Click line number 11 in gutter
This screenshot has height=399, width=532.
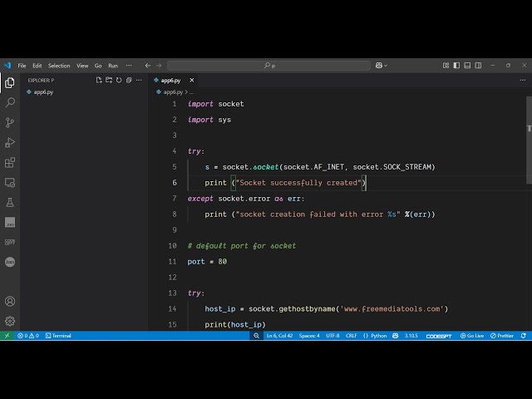[172, 262]
